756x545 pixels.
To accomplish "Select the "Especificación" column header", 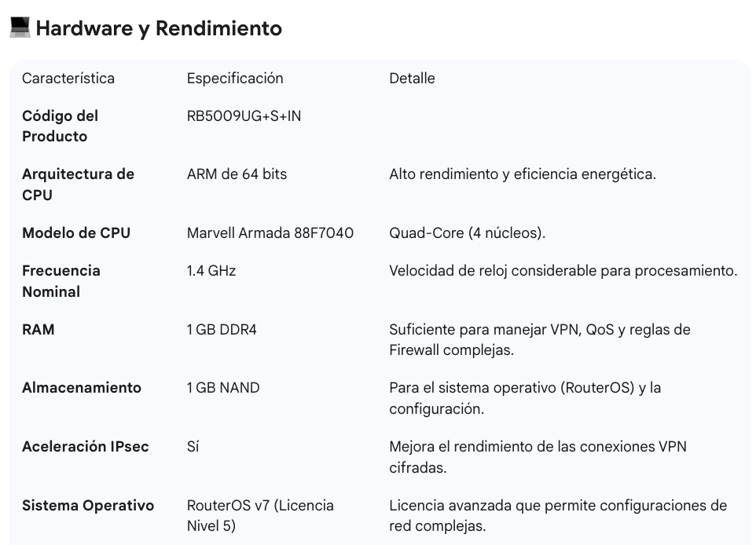I will coord(235,79).
